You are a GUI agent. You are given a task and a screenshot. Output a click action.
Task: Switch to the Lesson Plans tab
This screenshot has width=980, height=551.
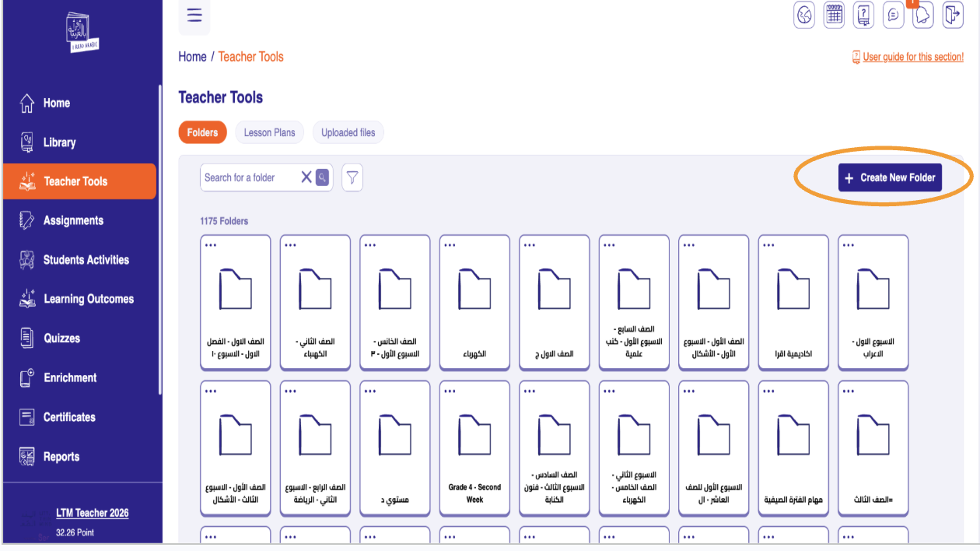[269, 133]
